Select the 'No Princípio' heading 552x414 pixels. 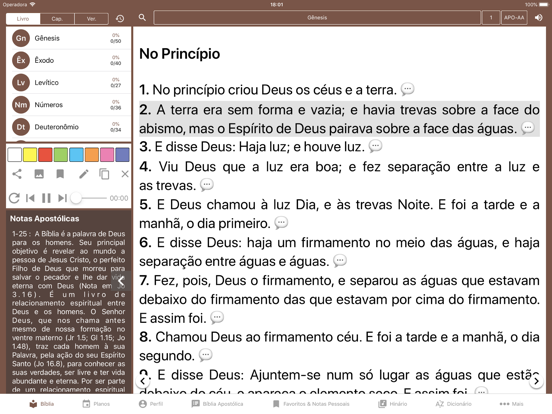(x=180, y=54)
